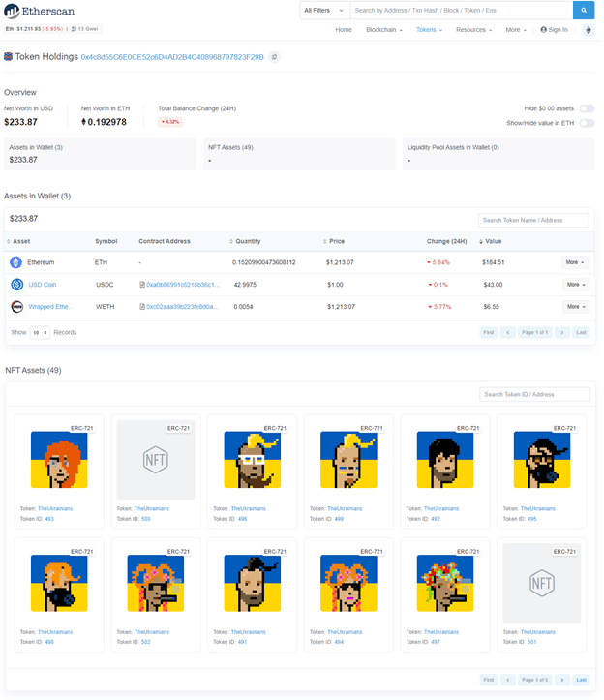The width and height of the screenshot is (604, 700).
Task: Open the Wrapped Ether token link
Action: tap(51, 308)
